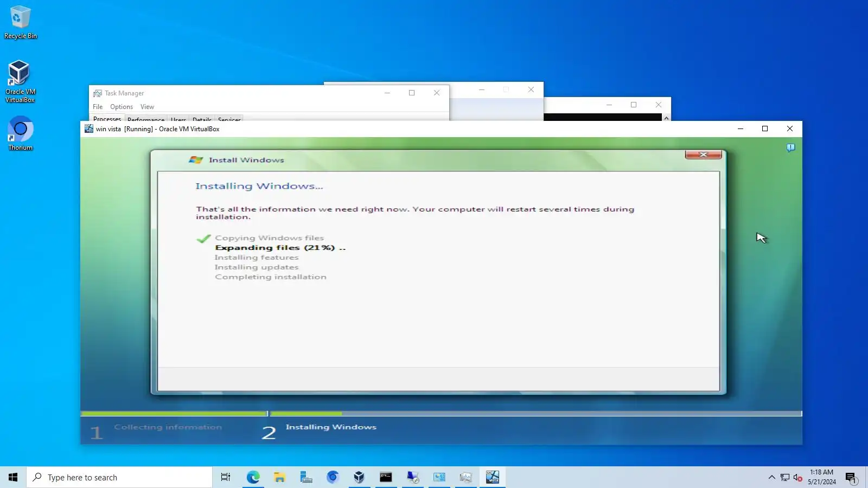This screenshot has height=488, width=868.
Task: Click the Task Manager window title icon
Action: pyautogui.click(x=98, y=93)
